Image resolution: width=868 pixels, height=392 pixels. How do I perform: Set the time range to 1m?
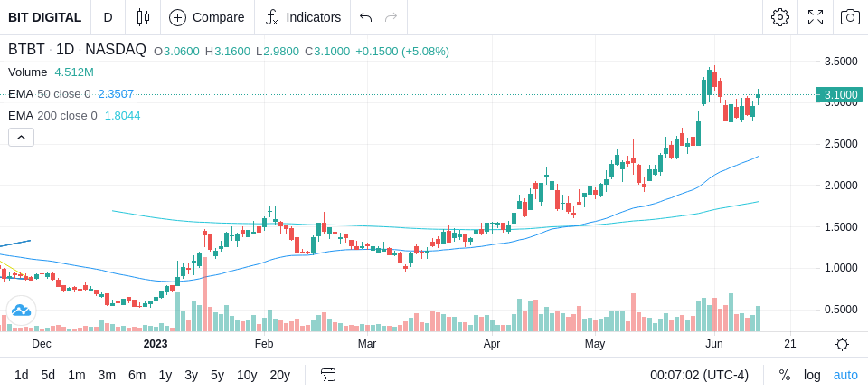click(x=76, y=376)
